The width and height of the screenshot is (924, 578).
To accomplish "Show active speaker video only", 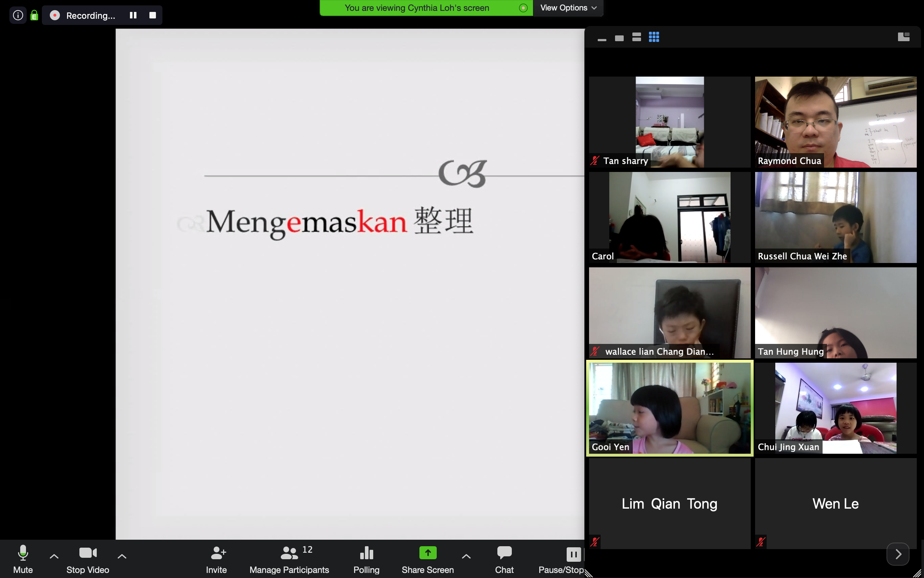I will click(x=619, y=38).
